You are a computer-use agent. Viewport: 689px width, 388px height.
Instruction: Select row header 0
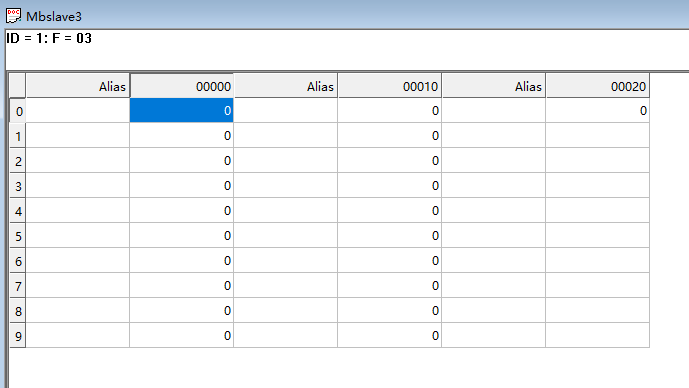pos(18,111)
